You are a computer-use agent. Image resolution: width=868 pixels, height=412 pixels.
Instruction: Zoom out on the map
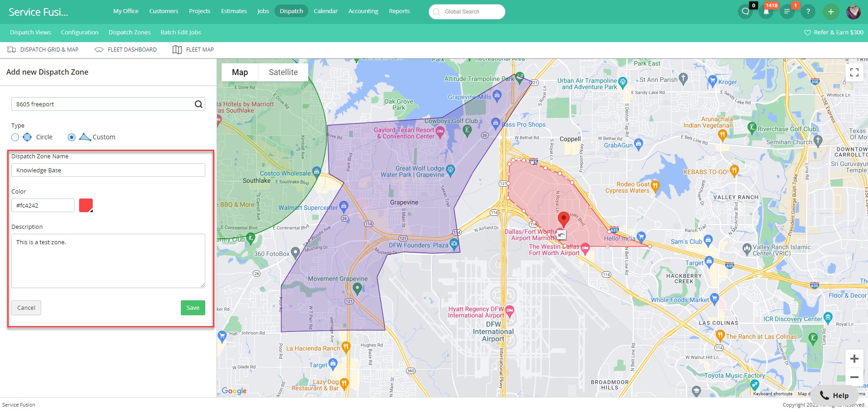[854, 377]
